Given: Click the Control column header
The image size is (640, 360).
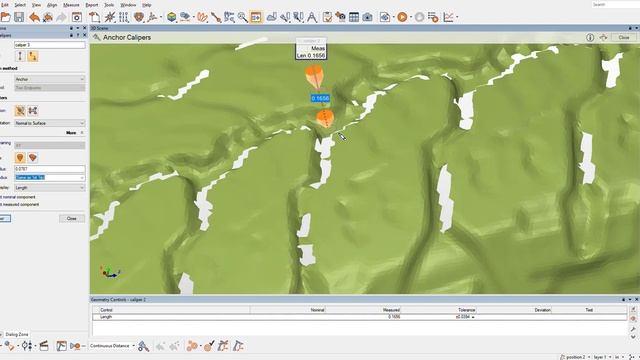Looking at the screenshot, I should click(x=106, y=310).
